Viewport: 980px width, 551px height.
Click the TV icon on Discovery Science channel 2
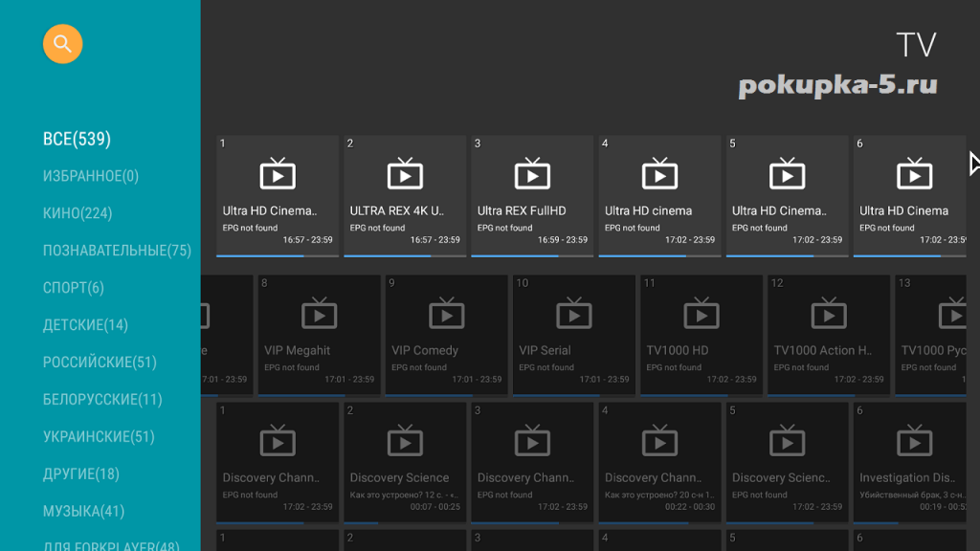[405, 441]
